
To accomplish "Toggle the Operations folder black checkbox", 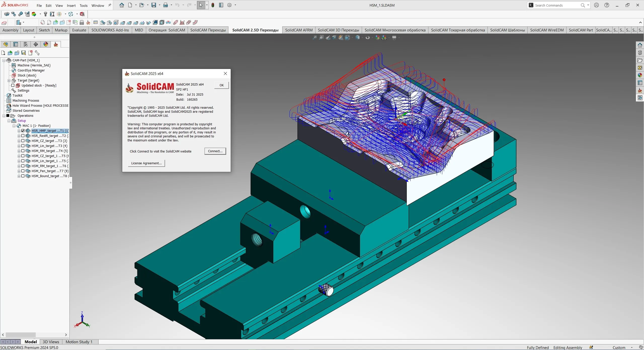I will click(x=8, y=115).
